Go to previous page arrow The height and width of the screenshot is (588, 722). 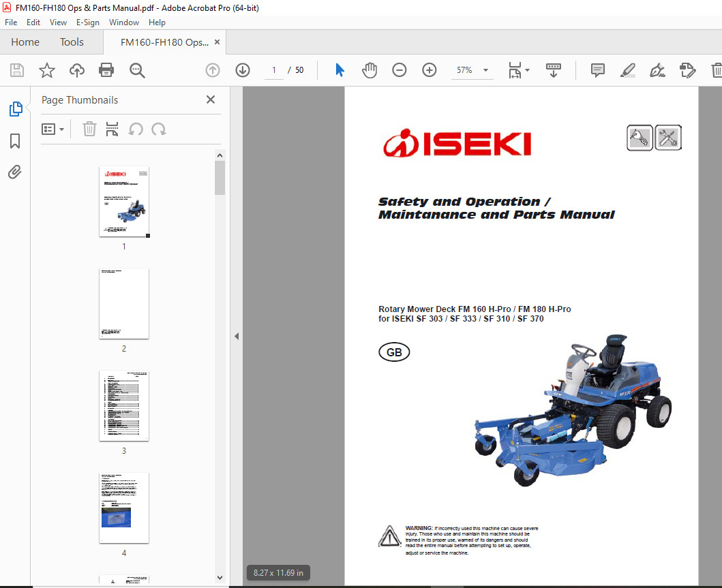pos(212,70)
